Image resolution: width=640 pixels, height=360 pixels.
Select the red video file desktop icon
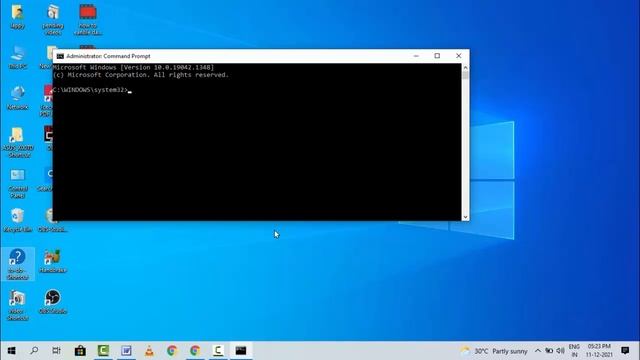tap(88, 20)
